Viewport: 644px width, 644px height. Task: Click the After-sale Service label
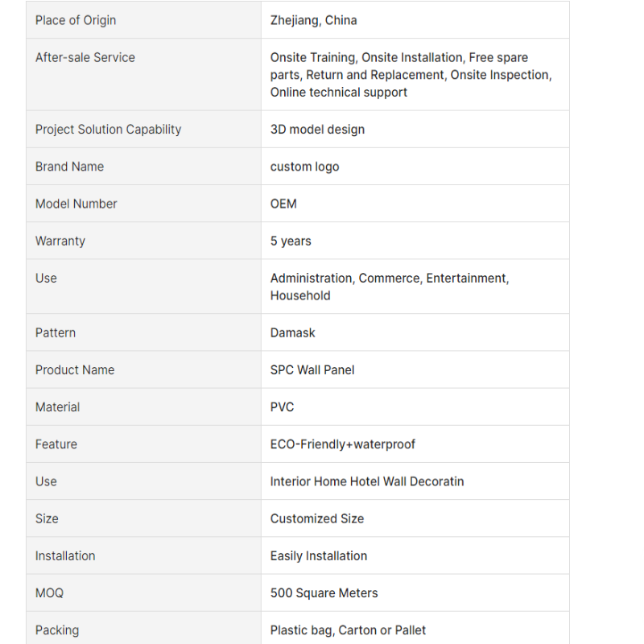85,57
